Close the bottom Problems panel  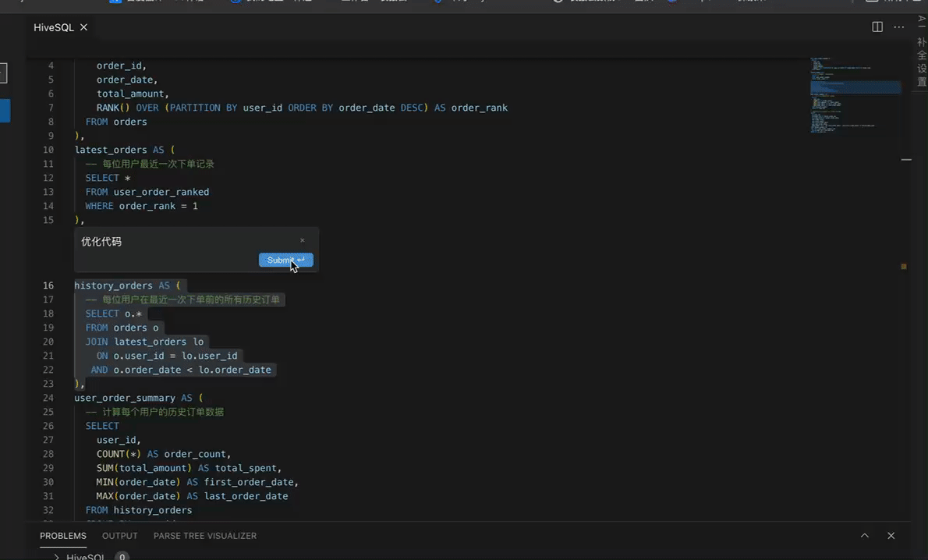tap(891, 536)
